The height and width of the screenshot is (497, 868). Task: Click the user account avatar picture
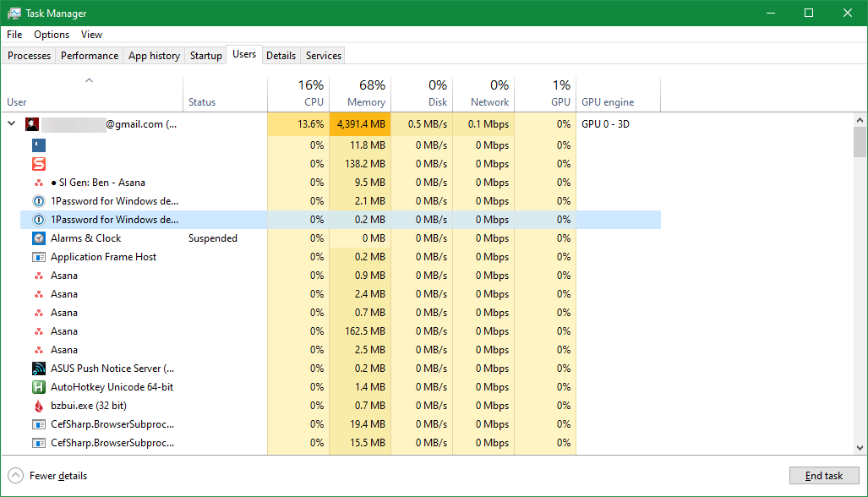pos(32,123)
